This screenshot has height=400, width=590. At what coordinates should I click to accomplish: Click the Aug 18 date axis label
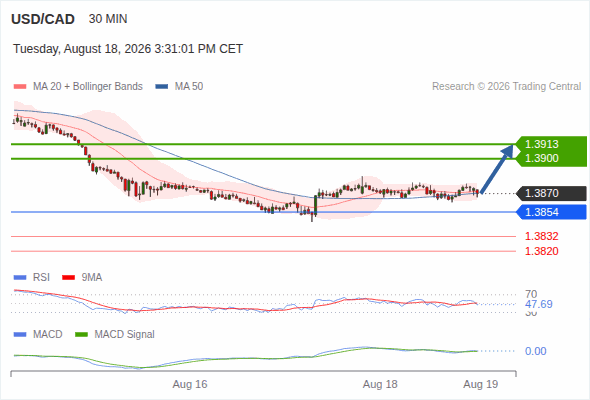click(x=380, y=384)
